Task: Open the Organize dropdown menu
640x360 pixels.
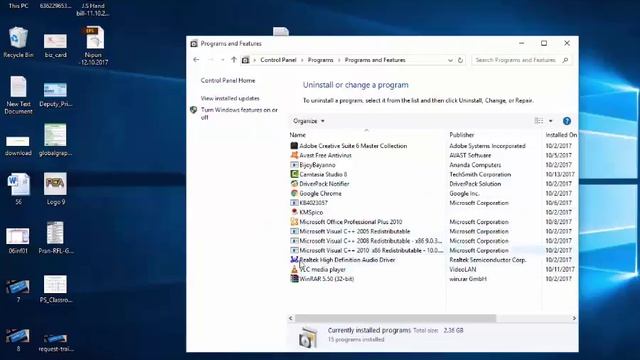Action: (309, 121)
